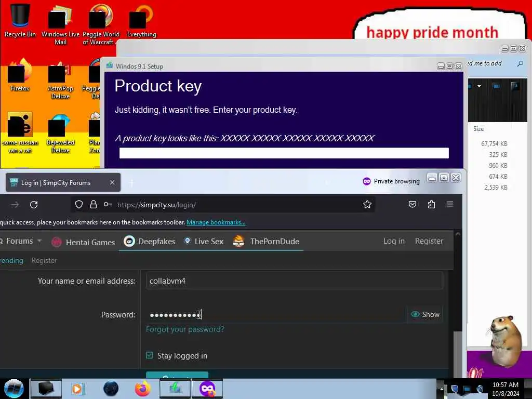This screenshot has width=532, height=399.
Task: Select the Peggle World of Warcraft shortcut
Action: click(x=100, y=24)
